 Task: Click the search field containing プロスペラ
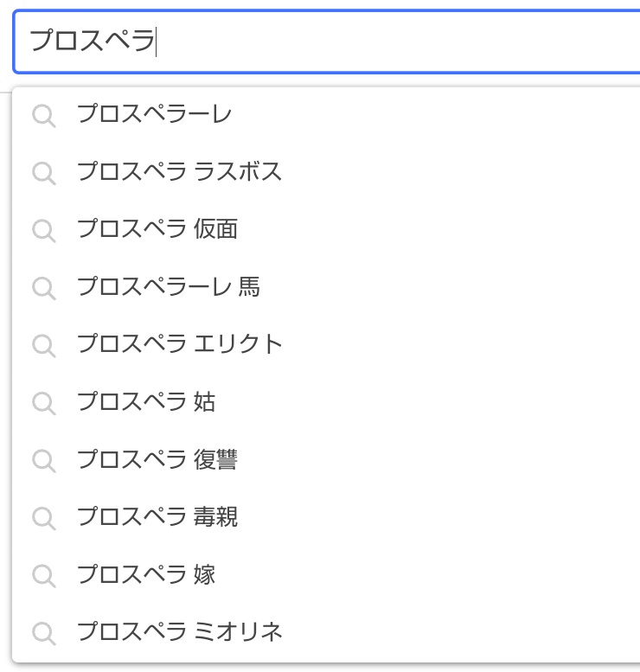pyautogui.click(x=327, y=42)
